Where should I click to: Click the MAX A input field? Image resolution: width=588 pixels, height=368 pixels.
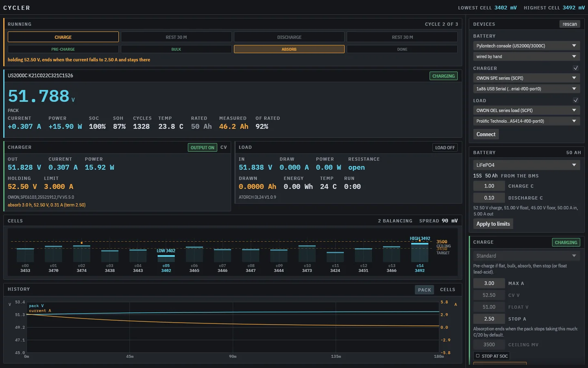coord(489,283)
